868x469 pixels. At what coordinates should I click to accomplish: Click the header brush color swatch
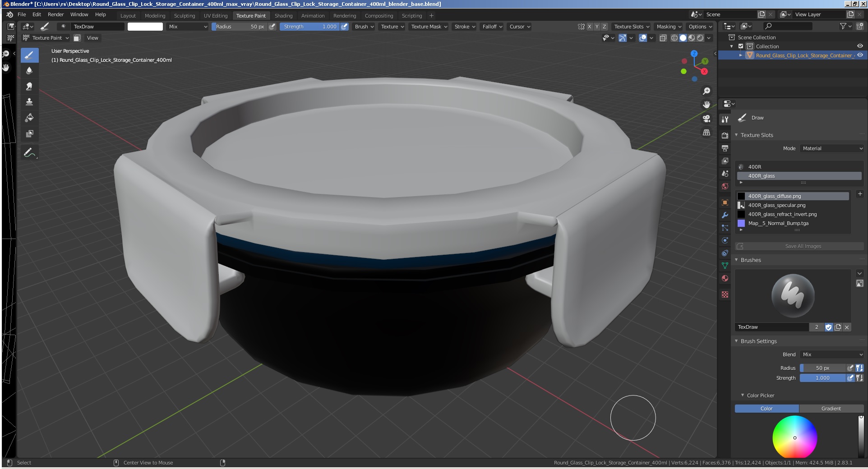click(145, 27)
